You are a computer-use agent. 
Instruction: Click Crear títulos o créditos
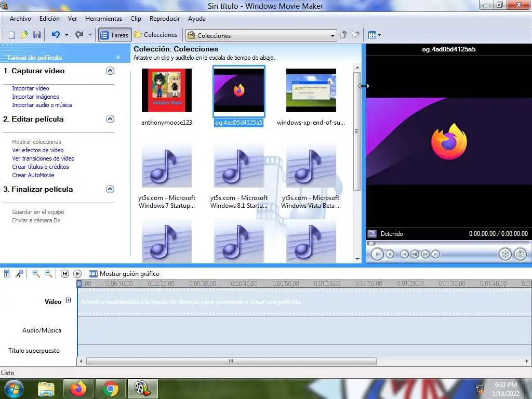[41, 167]
